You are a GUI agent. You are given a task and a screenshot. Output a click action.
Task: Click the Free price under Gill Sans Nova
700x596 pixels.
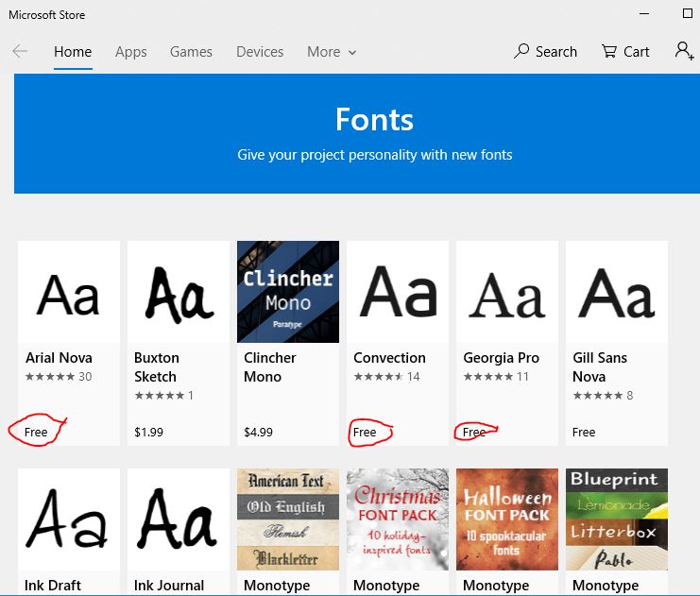[x=584, y=433]
